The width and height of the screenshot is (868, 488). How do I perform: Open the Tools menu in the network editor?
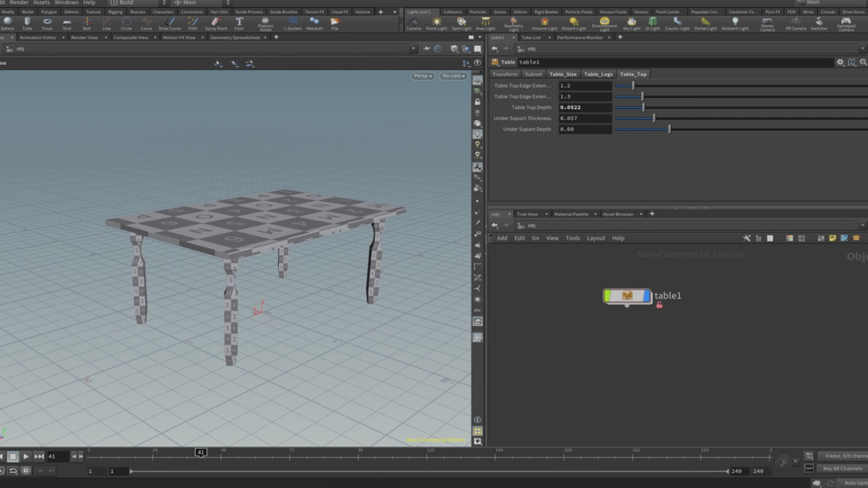tap(572, 238)
